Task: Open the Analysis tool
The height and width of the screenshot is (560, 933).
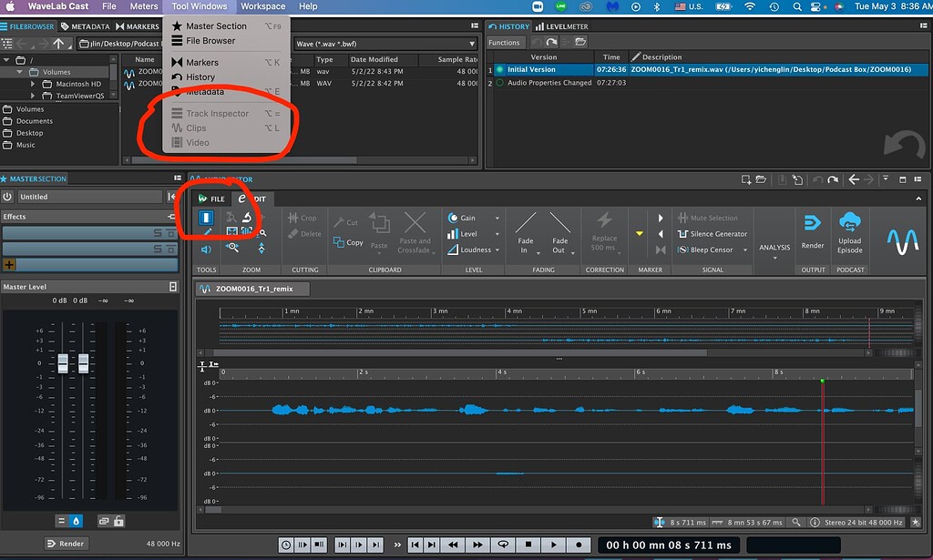Action: click(776, 247)
